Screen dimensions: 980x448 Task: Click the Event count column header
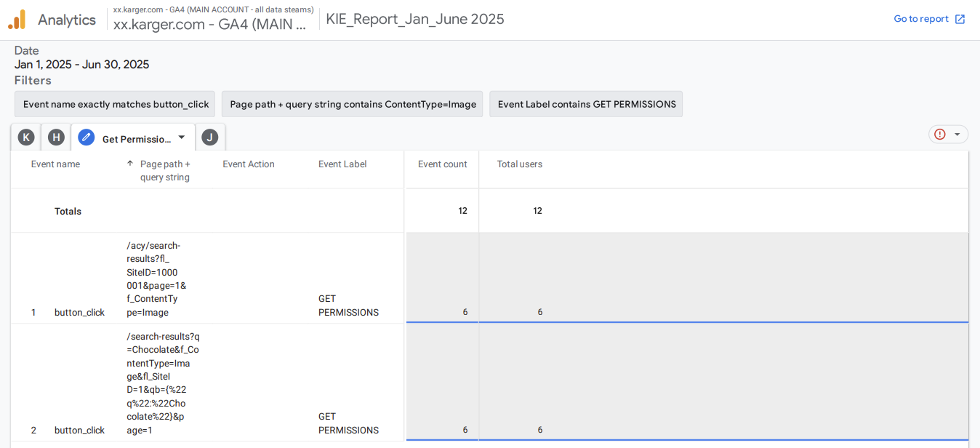443,164
